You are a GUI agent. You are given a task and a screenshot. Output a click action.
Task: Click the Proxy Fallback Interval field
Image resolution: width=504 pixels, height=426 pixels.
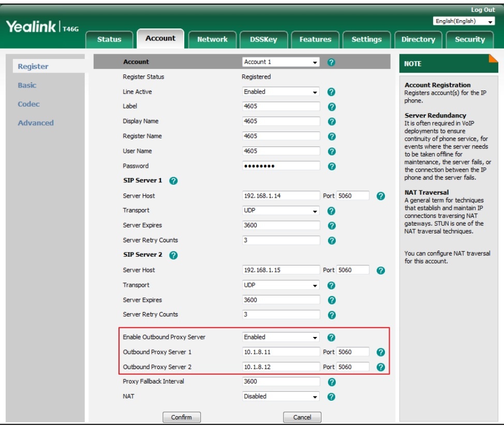point(281,381)
